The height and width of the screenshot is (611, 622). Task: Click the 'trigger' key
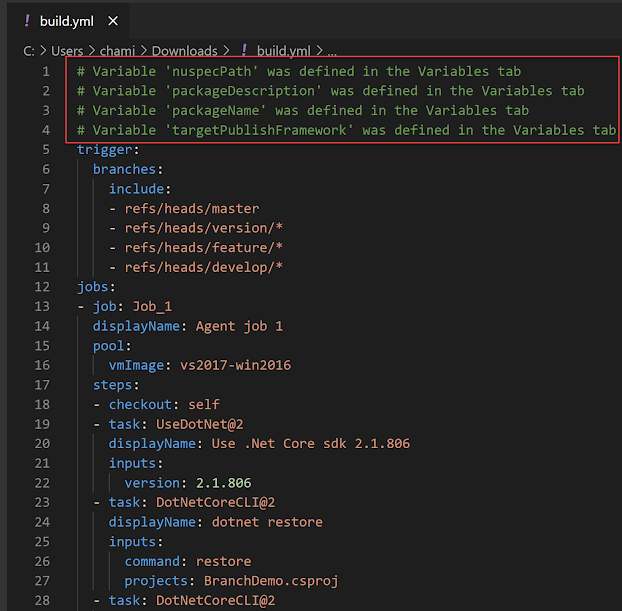pyautogui.click(x=104, y=150)
